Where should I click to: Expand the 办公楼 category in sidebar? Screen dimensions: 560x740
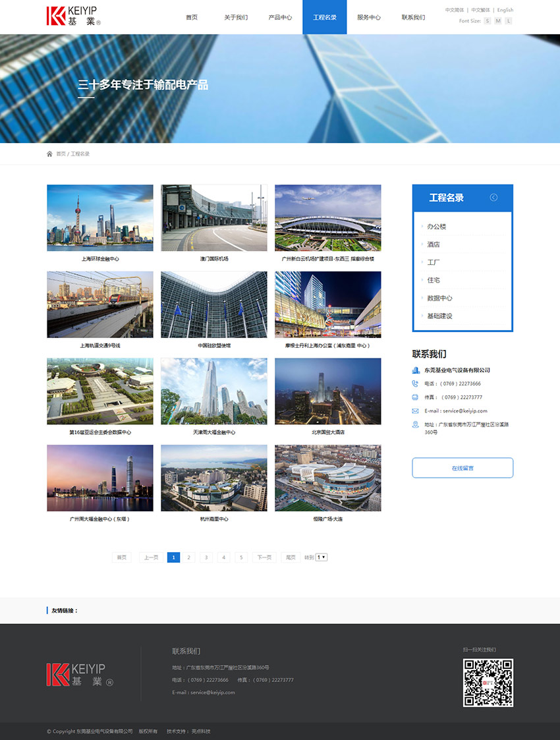click(x=436, y=227)
